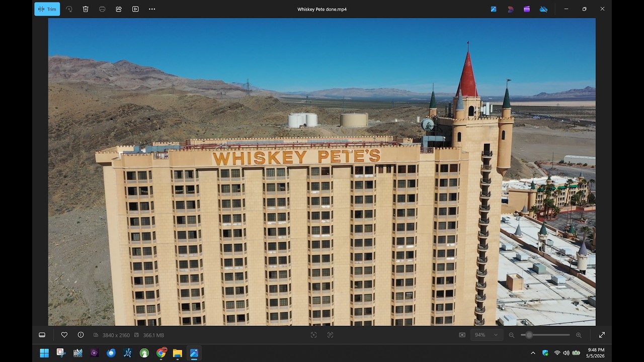The height and width of the screenshot is (362, 644).
Task: Open Microsoft Designer icon in title bar
Action: (x=510, y=9)
